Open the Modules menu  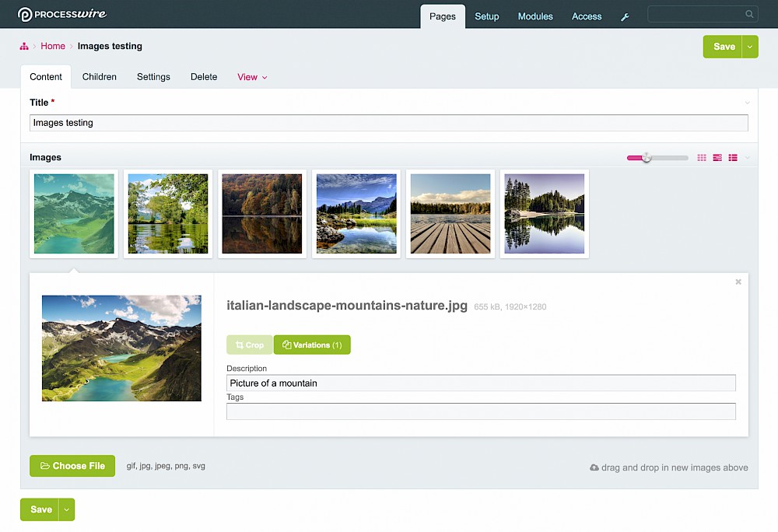(535, 16)
